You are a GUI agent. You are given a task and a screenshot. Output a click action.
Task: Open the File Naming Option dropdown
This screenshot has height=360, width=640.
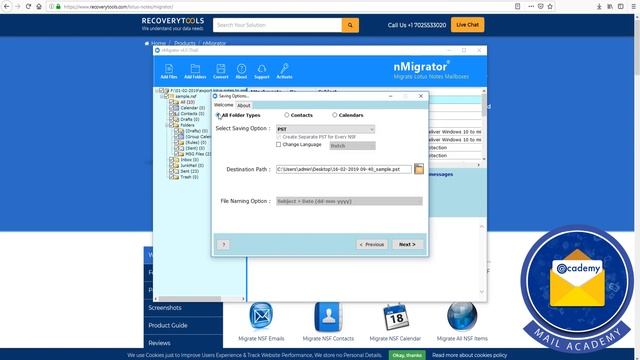(349, 201)
